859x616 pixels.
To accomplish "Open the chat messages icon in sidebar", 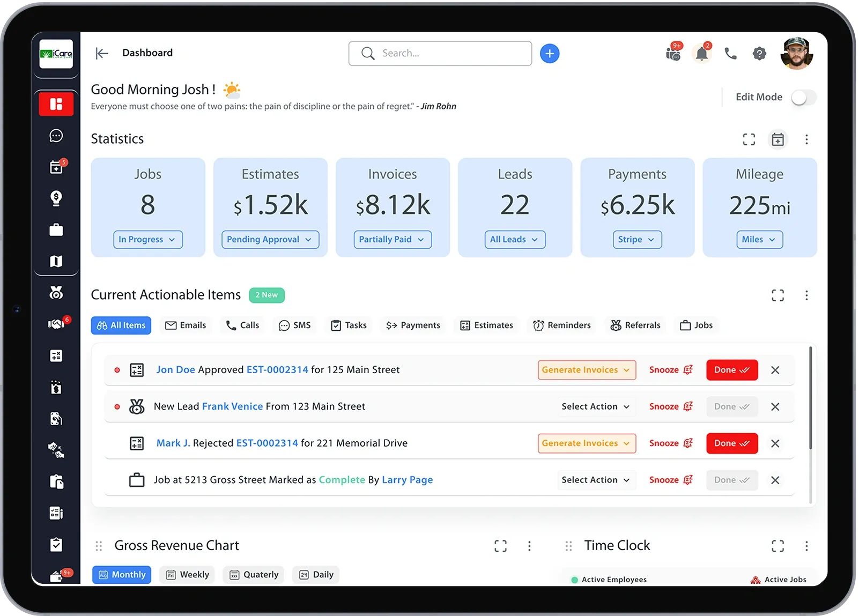I will pyautogui.click(x=56, y=136).
